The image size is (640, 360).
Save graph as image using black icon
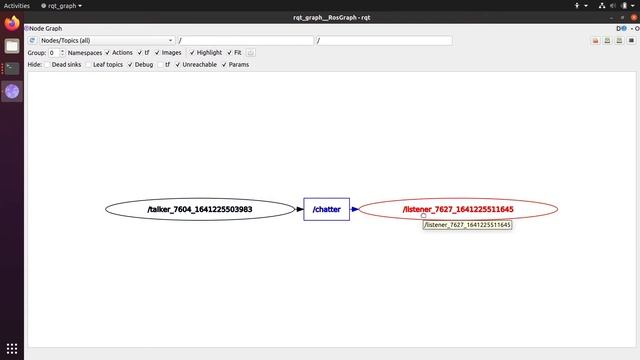(631, 40)
